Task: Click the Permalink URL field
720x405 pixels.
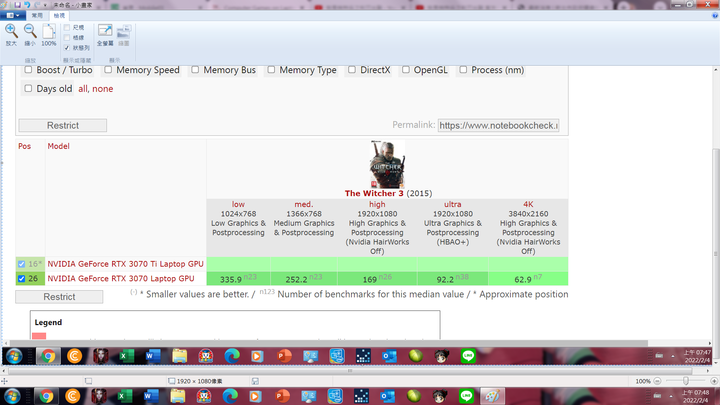Action: 498,125
